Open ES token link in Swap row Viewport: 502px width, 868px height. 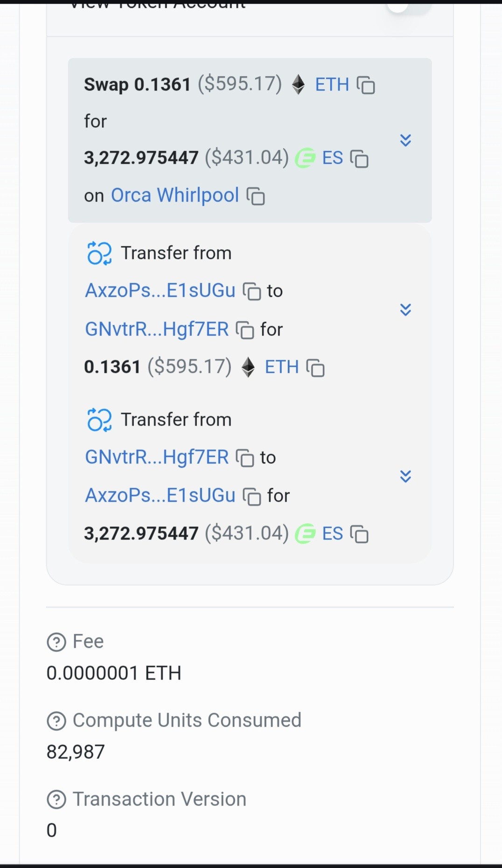[x=332, y=158]
